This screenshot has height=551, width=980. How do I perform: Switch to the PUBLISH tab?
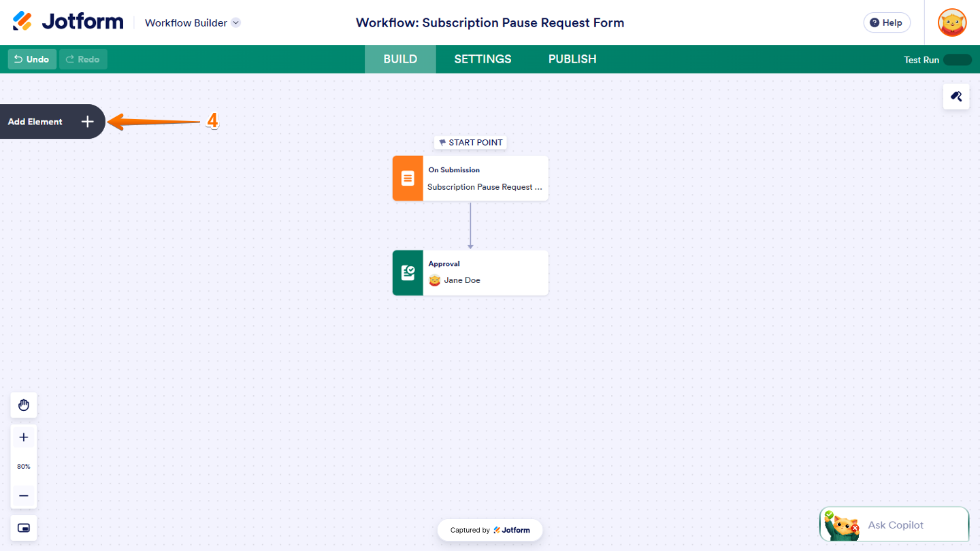pos(572,59)
